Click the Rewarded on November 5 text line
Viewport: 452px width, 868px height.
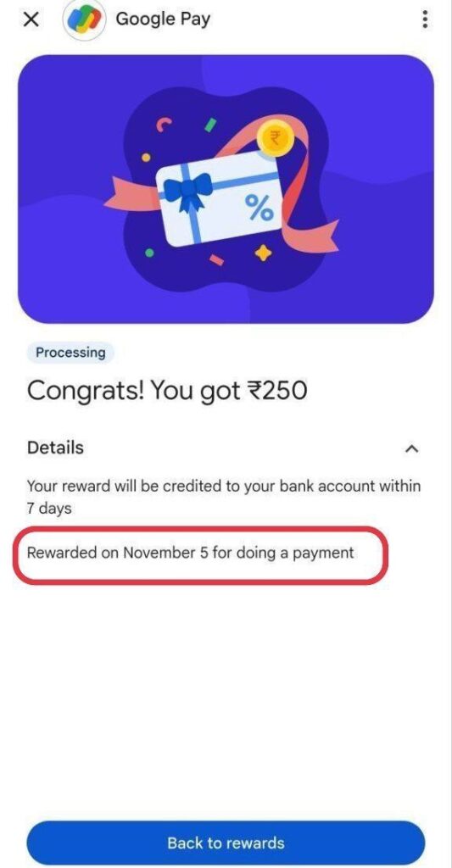pos(191,553)
